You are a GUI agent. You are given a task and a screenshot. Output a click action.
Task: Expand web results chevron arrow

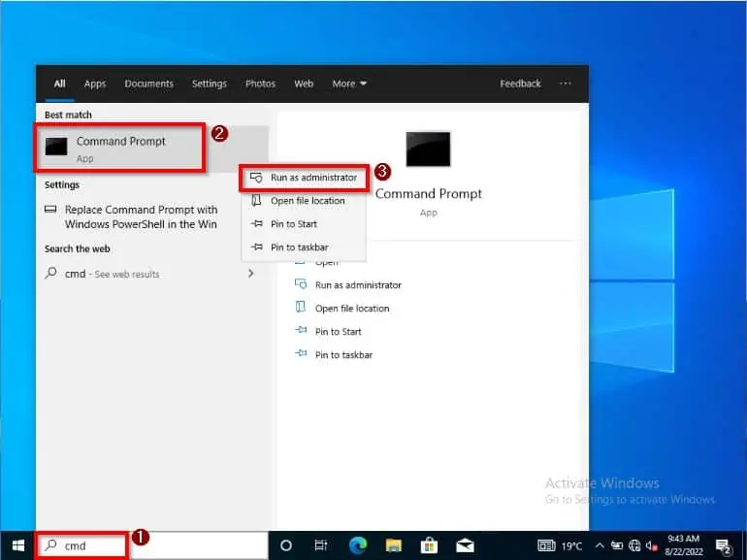[251, 274]
